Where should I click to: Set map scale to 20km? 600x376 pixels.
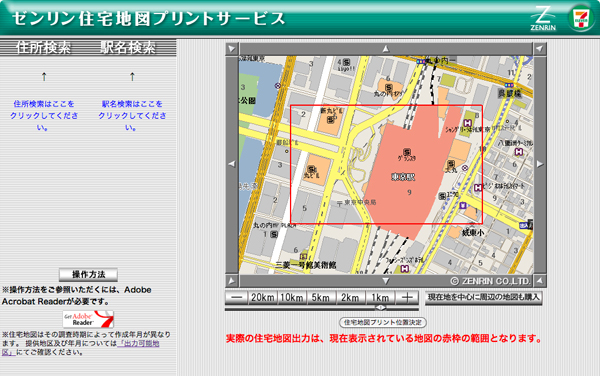[x=263, y=298]
